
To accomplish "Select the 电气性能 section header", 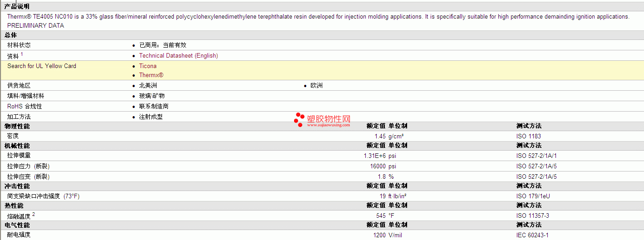I will 17,225.
